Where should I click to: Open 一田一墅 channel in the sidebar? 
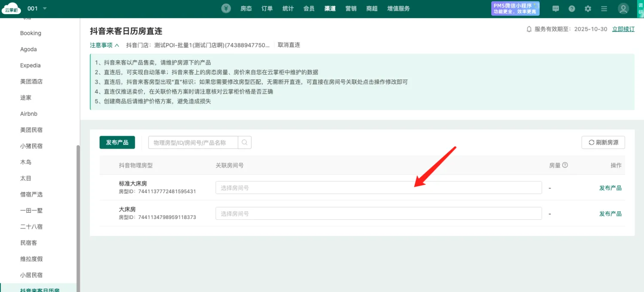tap(31, 210)
